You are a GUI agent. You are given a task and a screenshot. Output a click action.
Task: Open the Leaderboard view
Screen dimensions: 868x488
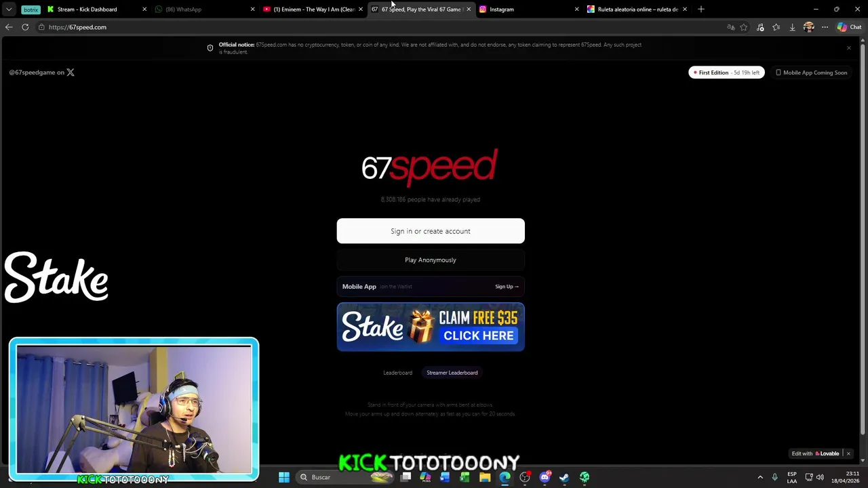pyautogui.click(x=397, y=373)
